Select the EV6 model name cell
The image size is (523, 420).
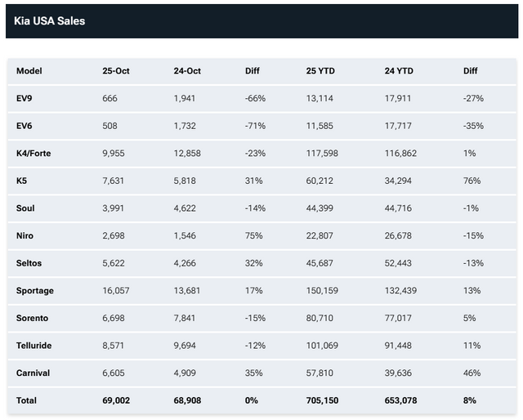(25, 126)
